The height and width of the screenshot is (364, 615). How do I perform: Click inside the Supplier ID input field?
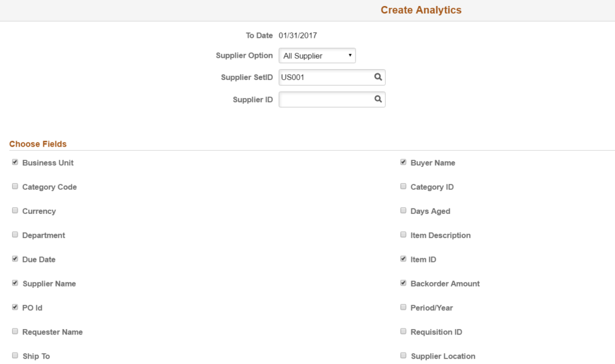click(324, 99)
